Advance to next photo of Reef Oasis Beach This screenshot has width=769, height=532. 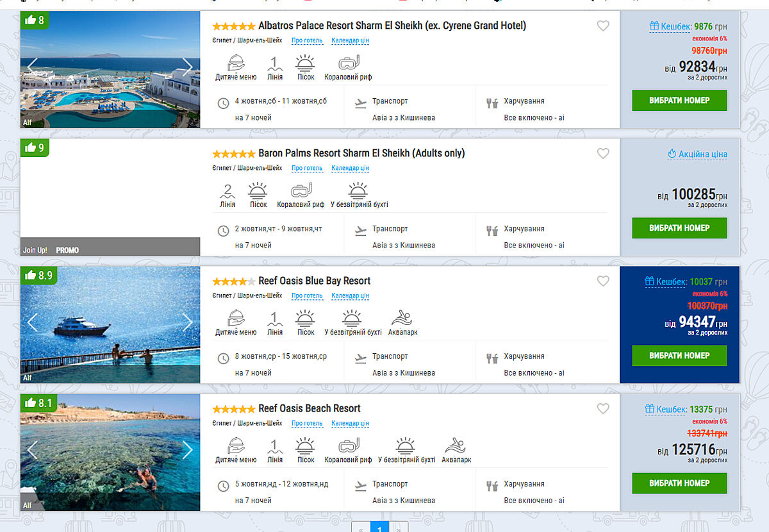pos(187,450)
